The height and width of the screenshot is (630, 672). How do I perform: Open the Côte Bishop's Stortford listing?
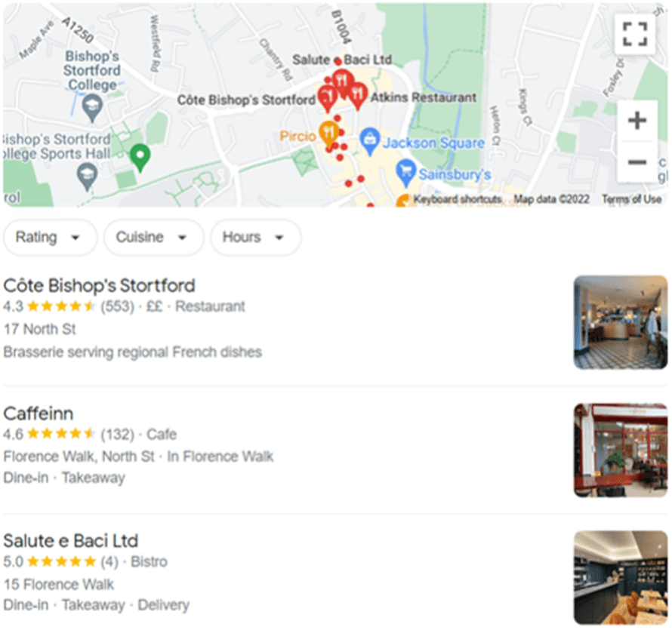point(99,286)
